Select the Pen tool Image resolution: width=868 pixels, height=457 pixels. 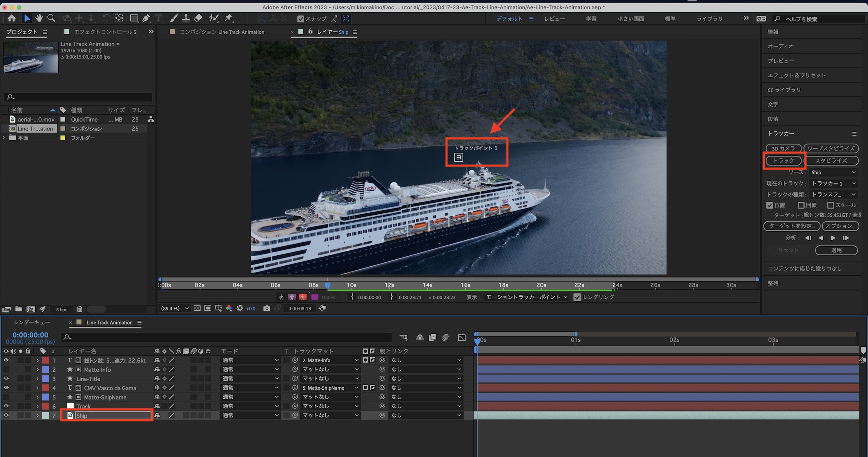146,18
